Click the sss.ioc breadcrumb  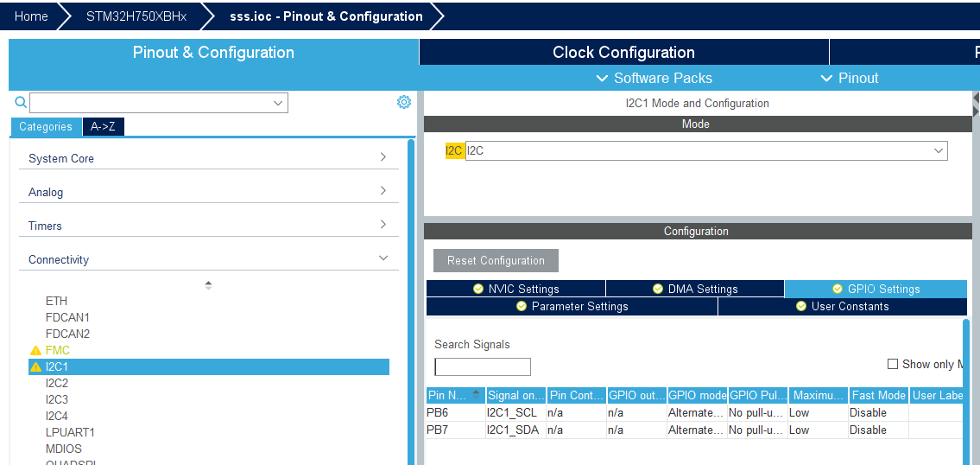coord(326,16)
